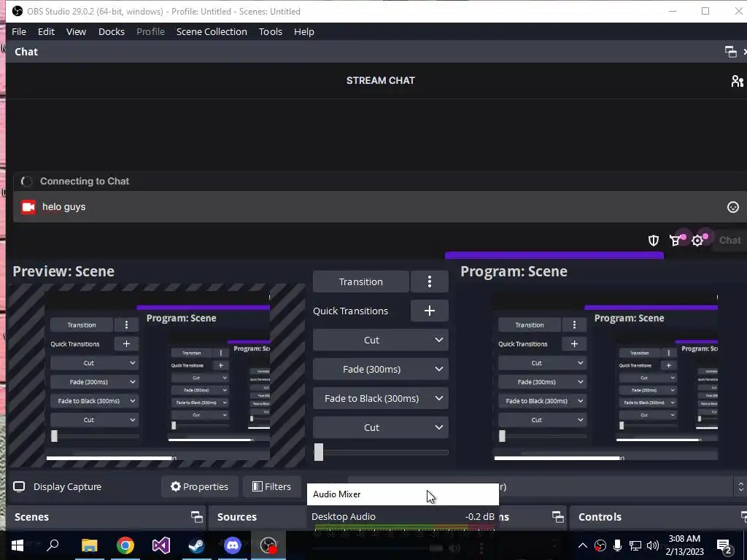Open the emoji picker in chat input
Image resolution: width=747 pixels, height=560 pixels.
point(732,206)
